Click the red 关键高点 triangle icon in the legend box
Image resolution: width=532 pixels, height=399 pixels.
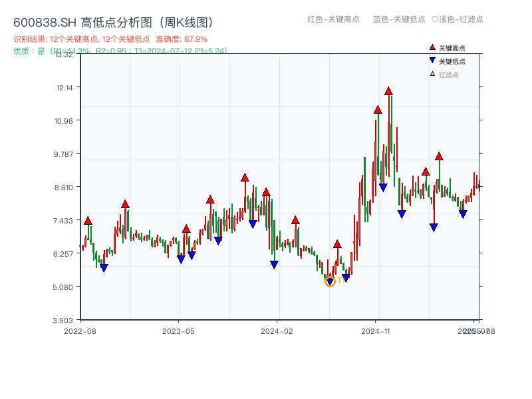point(432,47)
